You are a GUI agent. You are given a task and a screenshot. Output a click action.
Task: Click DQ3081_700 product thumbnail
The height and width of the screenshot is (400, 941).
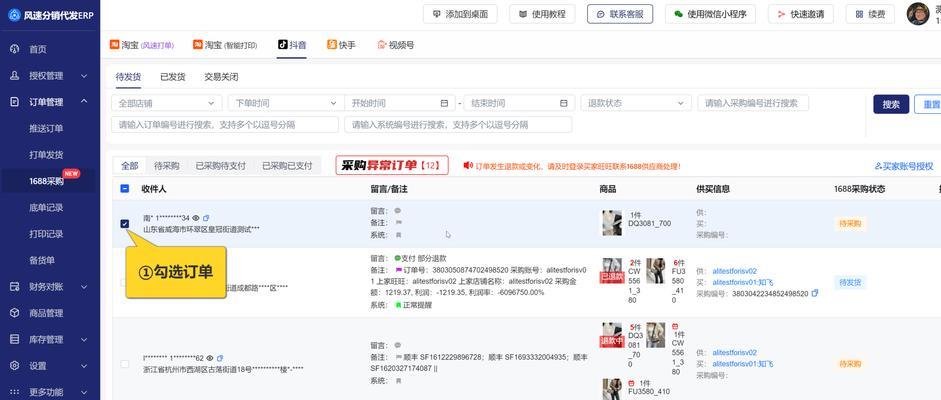pos(612,223)
